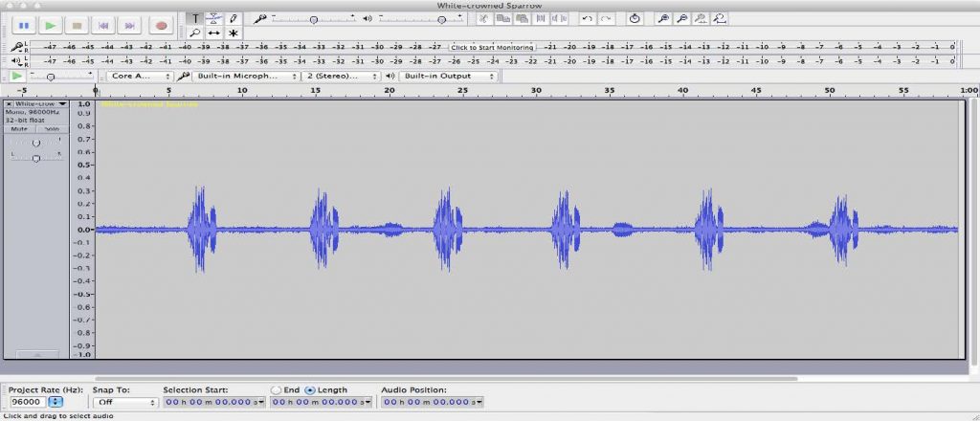
Task: Undo the last action
Action: point(587,19)
